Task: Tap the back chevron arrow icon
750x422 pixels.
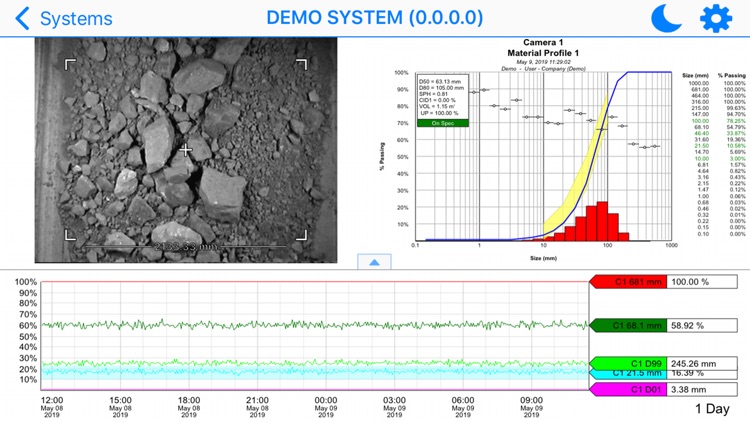Action: 22,18
